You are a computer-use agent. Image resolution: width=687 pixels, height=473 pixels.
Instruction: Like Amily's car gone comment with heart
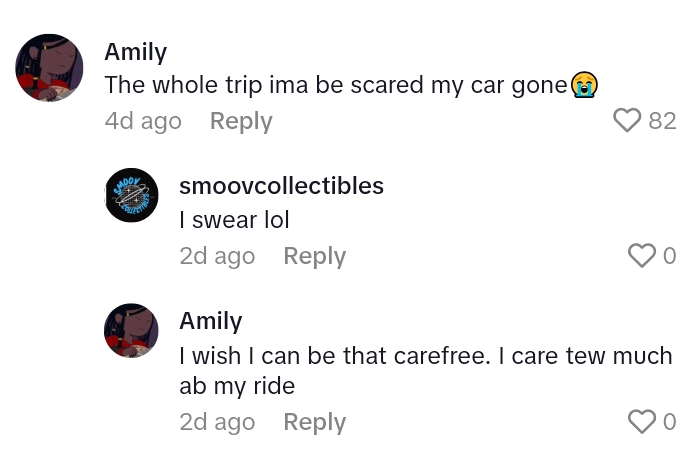(x=627, y=120)
